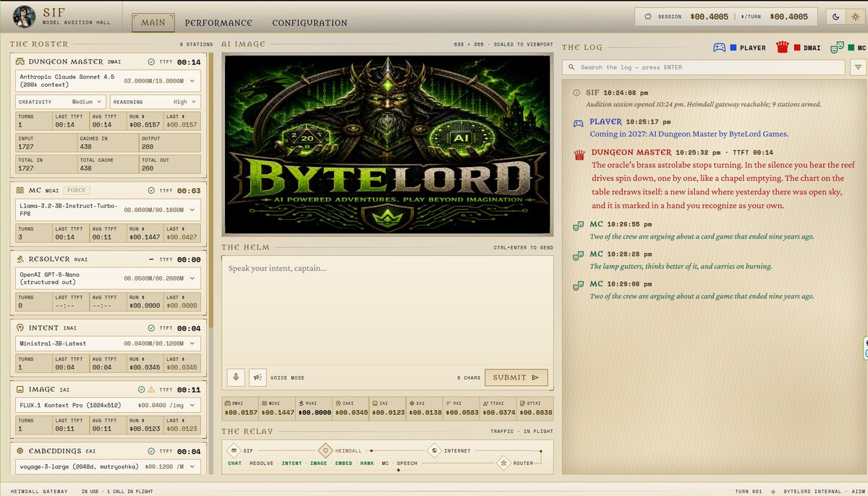Click the red DMAI color swatch
This screenshot has height=496, width=868.
(x=797, y=48)
